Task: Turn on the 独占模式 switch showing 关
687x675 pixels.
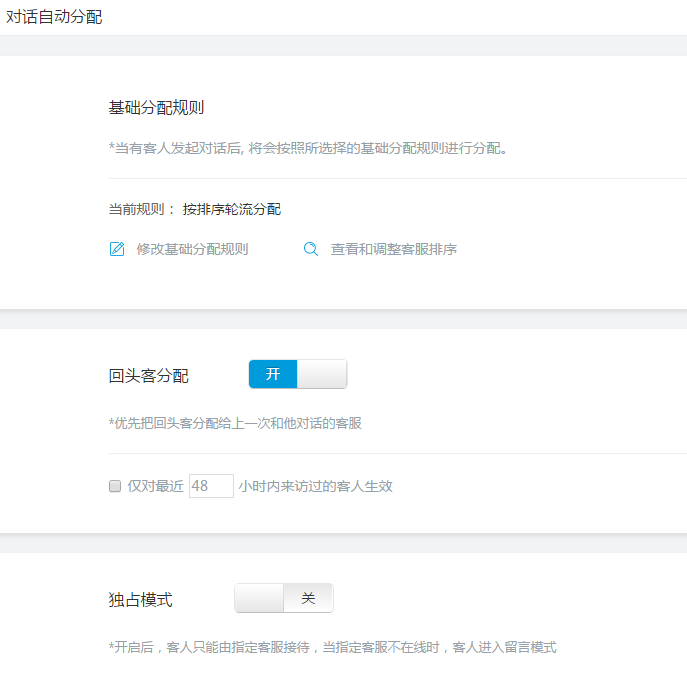Action: 284,598
